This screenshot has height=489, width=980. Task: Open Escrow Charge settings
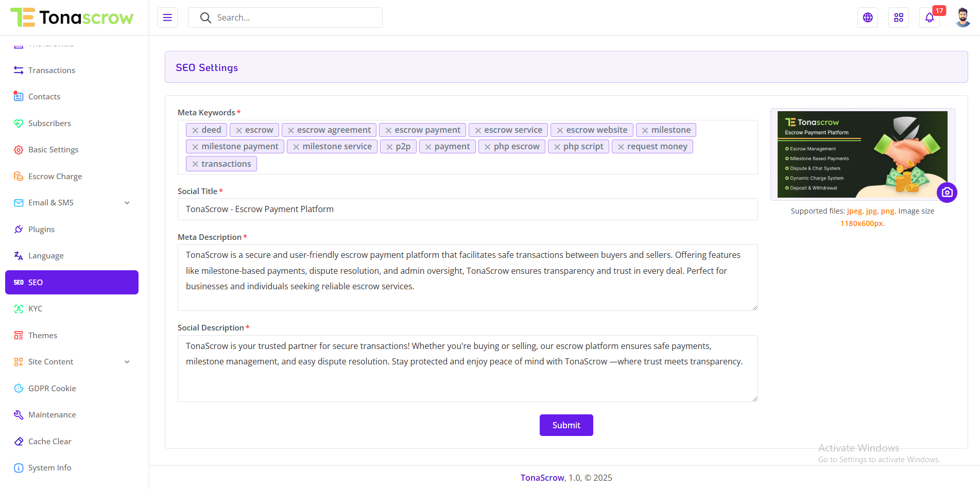click(x=55, y=177)
